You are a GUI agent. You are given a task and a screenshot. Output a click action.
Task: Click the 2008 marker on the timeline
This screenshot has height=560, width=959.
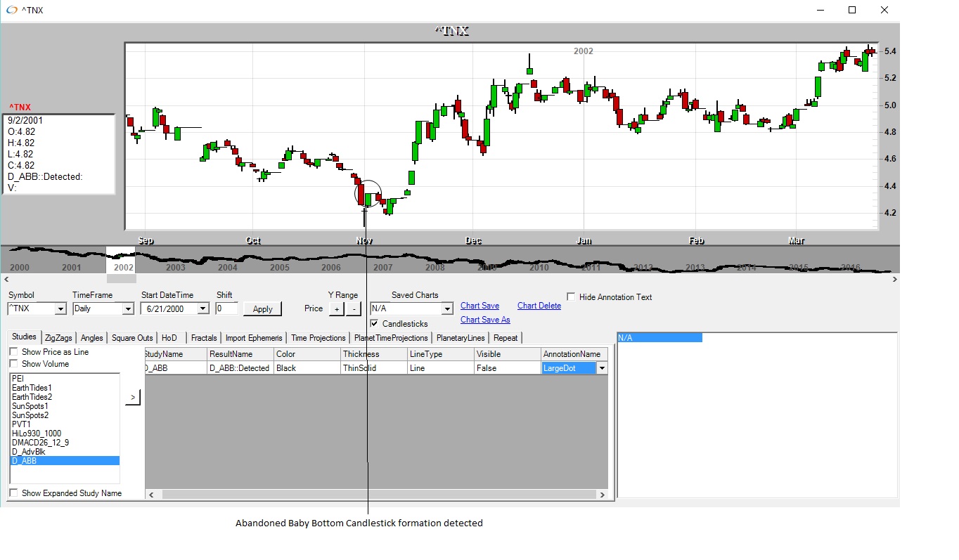point(435,268)
